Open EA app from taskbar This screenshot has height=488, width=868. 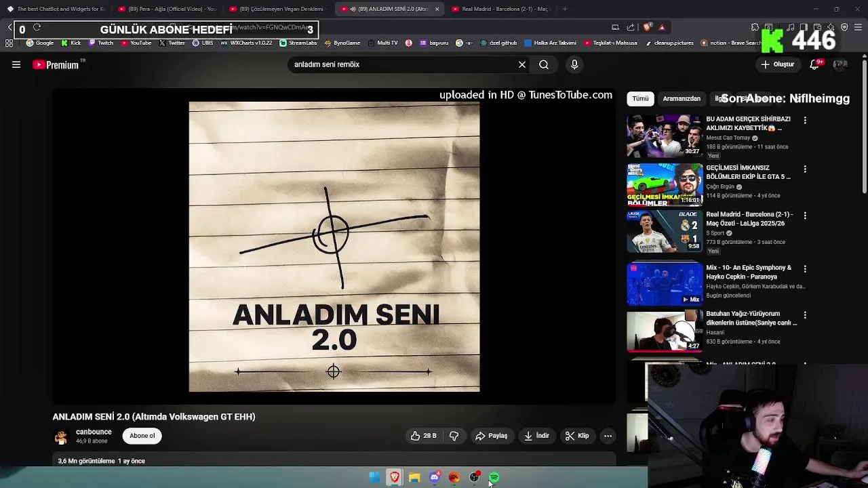[454, 478]
